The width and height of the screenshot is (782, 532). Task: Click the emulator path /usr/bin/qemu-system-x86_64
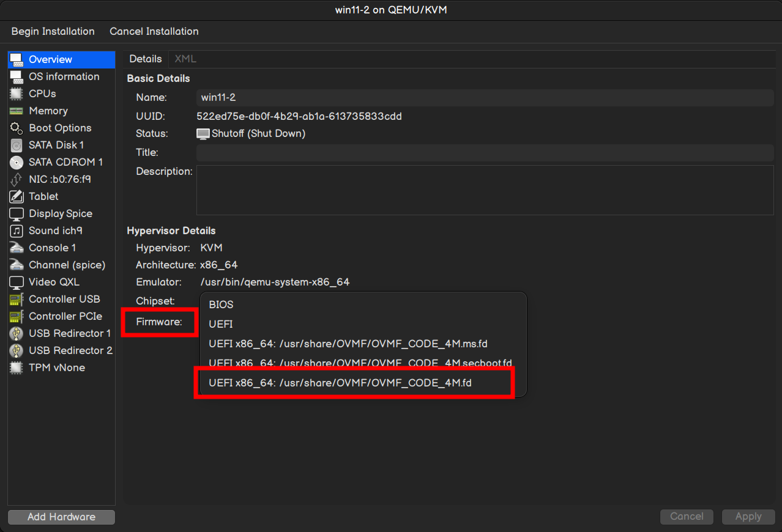[275, 282]
